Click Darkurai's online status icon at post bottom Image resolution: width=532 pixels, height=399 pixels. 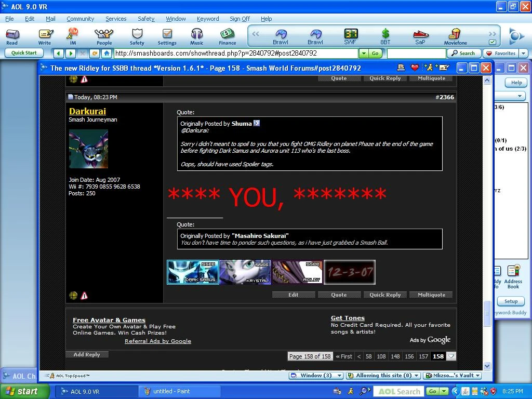73,296
